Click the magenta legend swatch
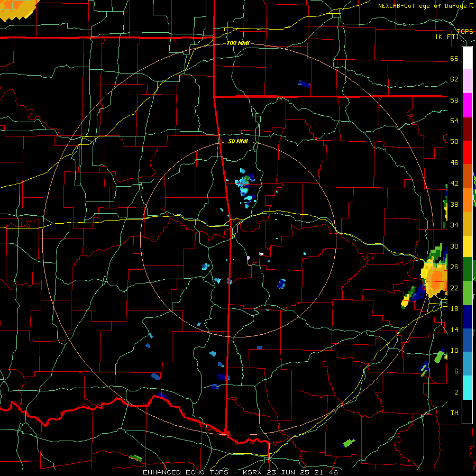This screenshot has height=476, width=476. point(467,105)
